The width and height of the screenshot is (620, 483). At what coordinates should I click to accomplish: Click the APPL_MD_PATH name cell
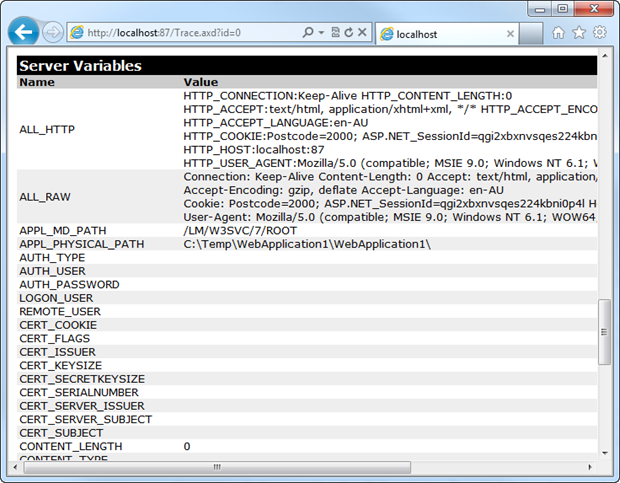coord(63,230)
